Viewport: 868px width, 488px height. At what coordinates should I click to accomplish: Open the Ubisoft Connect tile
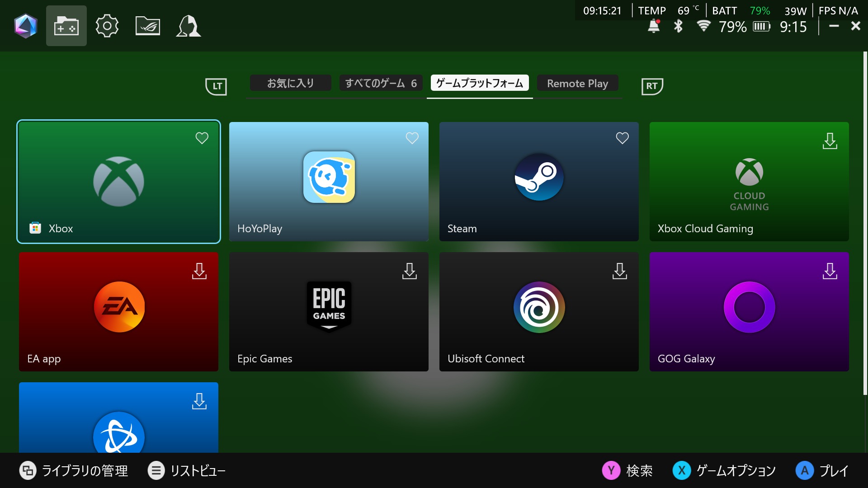tap(539, 312)
